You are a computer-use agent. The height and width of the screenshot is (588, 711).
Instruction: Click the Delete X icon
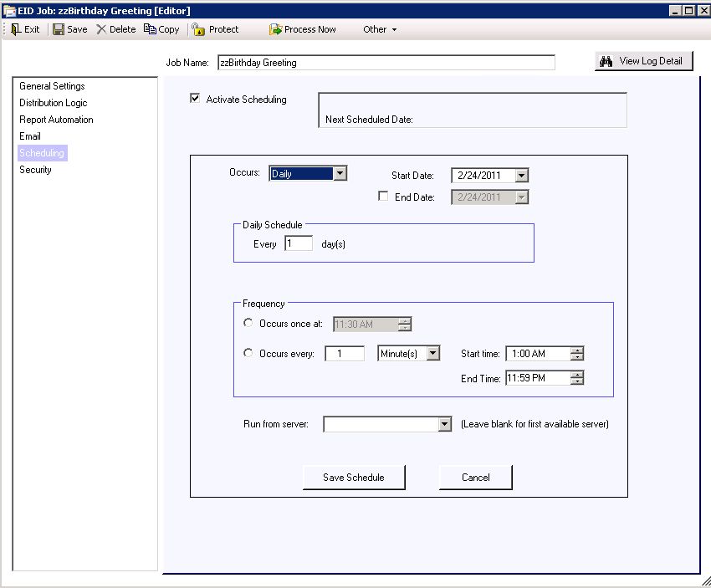pos(101,29)
